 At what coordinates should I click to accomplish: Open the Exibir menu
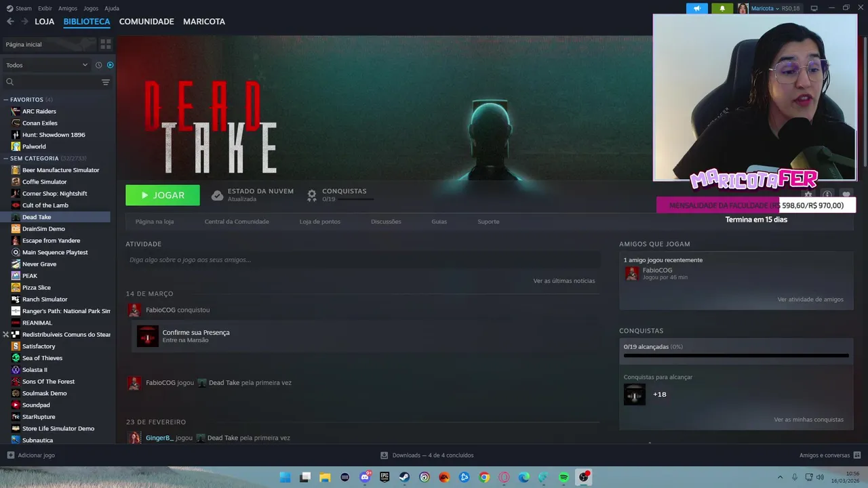[x=45, y=8]
